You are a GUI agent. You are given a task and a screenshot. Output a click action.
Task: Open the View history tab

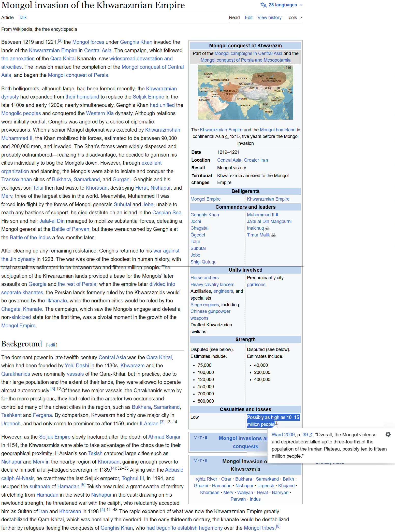(269, 18)
